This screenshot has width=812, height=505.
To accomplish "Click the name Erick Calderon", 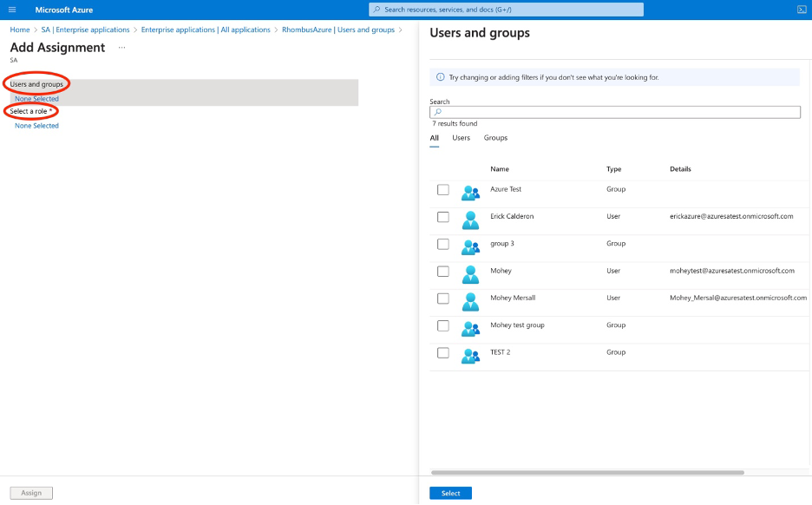I will [x=512, y=216].
